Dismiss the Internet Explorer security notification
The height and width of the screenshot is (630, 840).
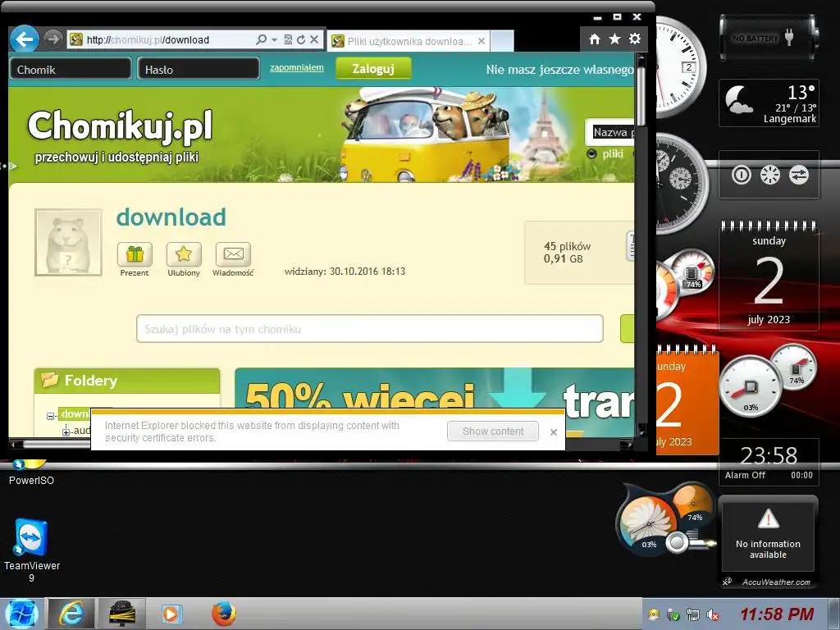tap(554, 431)
